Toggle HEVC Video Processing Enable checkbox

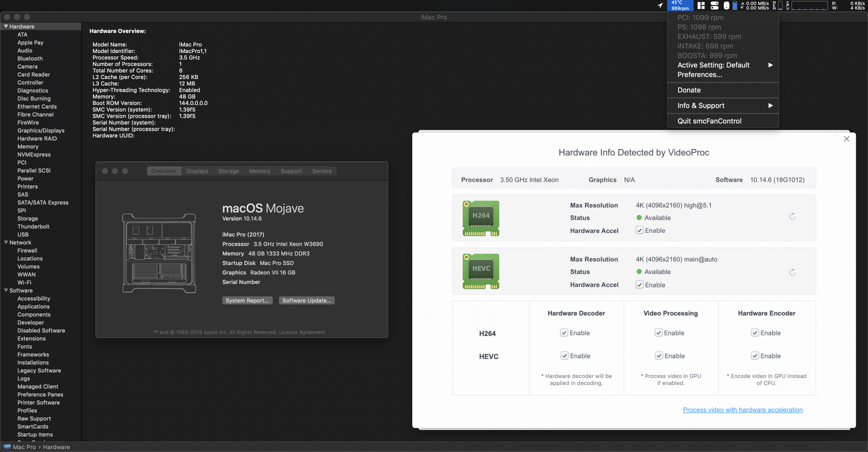click(x=659, y=356)
